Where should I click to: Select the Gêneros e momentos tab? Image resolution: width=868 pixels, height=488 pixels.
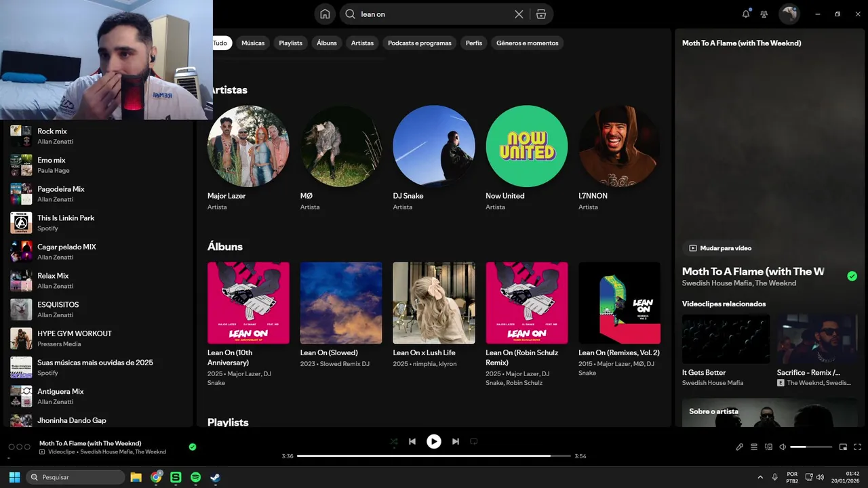(x=528, y=43)
